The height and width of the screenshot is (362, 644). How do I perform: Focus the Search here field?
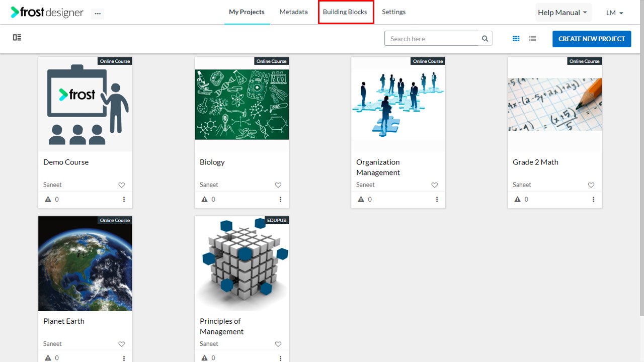coord(432,39)
